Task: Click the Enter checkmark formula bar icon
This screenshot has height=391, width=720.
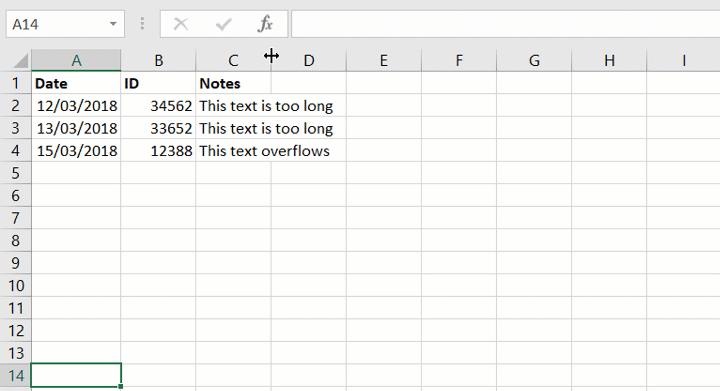Action: click(224, 24)
